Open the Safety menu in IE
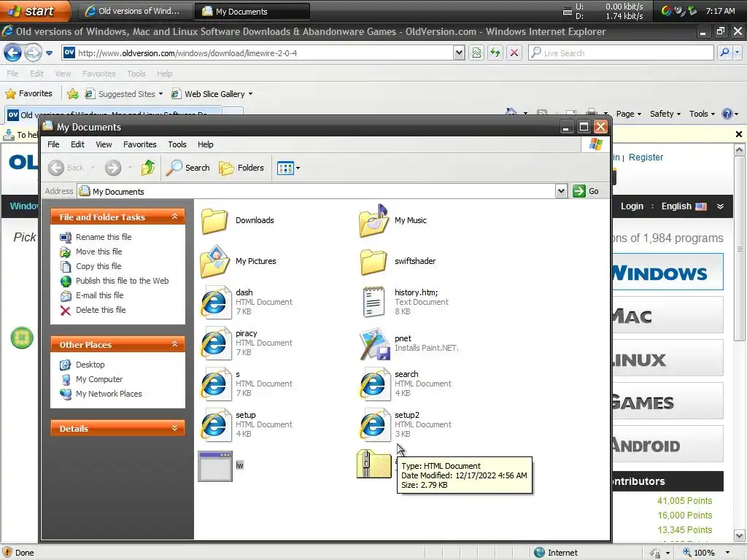 point(665,114)
